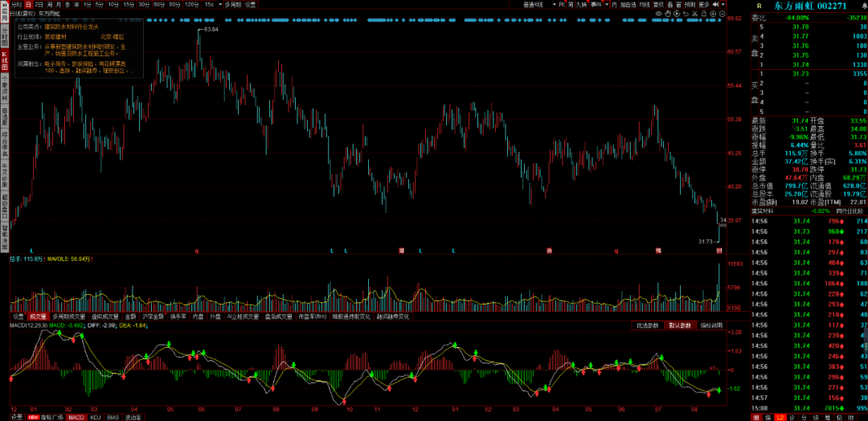Click the 东方雨虹 002271 stock title
Image resolution: width=868 pixels, height=421 pixels.
(810, 6)
